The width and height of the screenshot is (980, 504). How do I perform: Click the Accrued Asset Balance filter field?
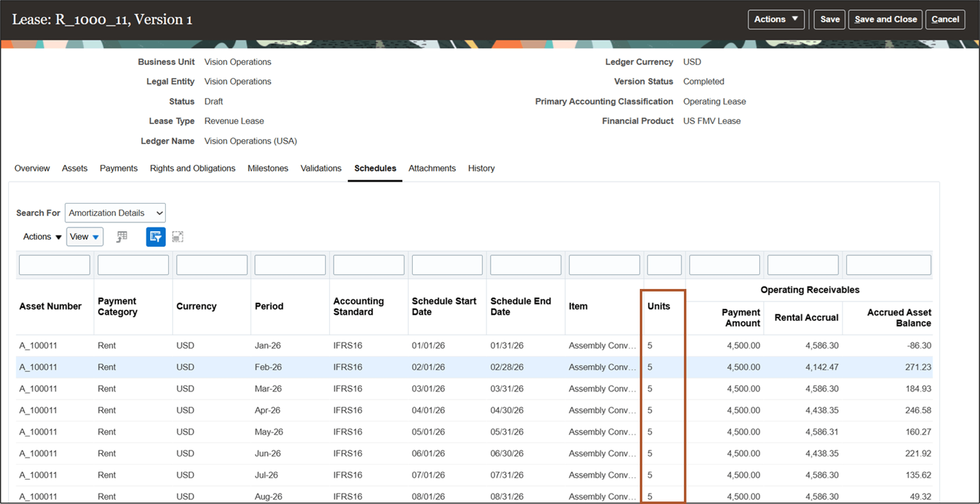pos(888,265)
